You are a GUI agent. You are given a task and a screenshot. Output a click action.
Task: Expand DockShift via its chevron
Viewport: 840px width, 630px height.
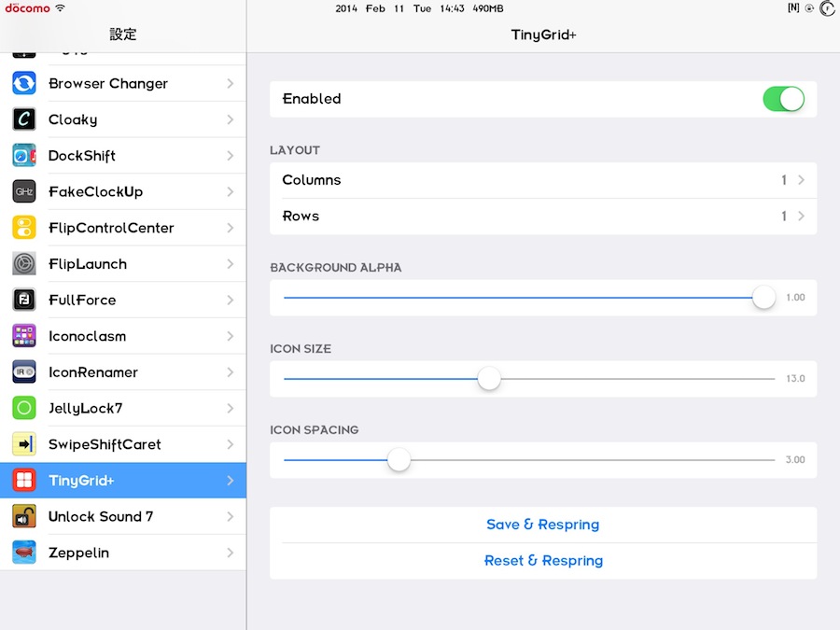coord(231,155)
